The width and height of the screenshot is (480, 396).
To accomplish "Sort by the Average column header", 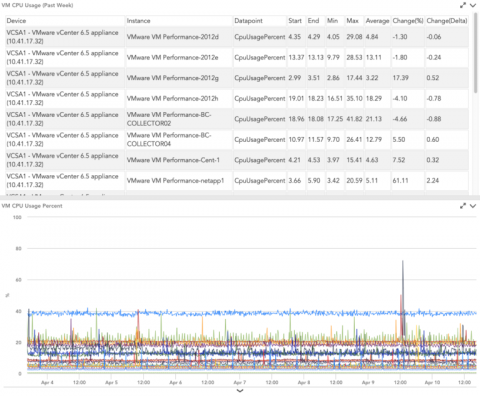I will 377,21.
